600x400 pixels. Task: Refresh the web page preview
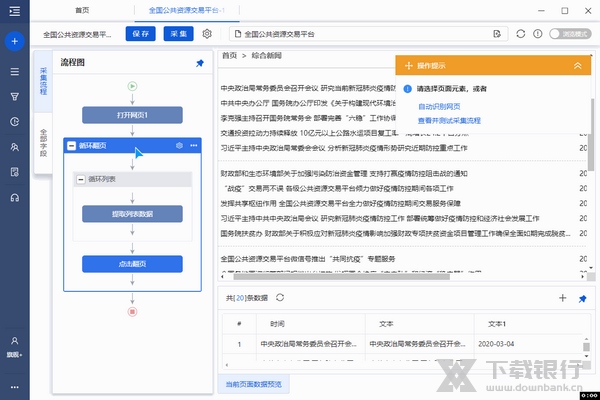pos(520,34)
